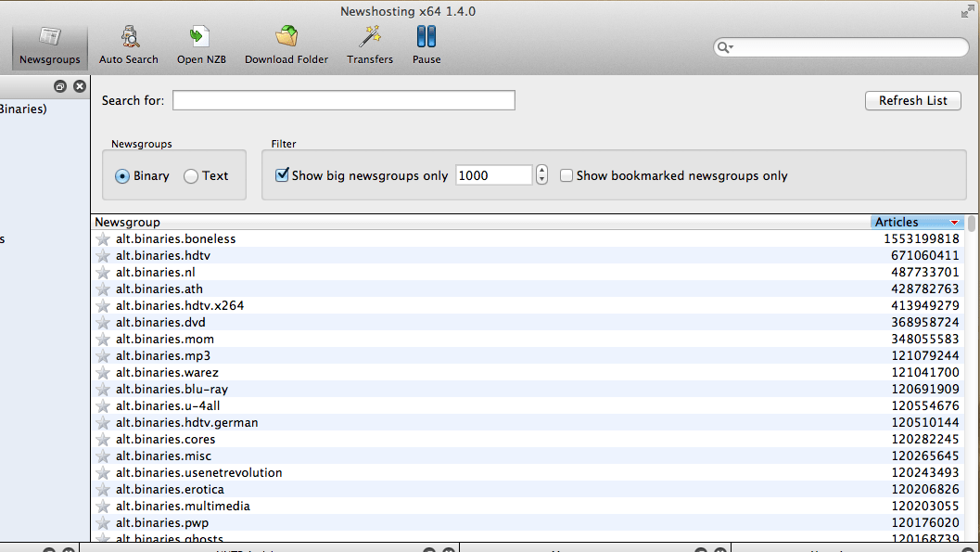Select the alt.binaries.blu-ray newsgroup name
The width and height of the screenshot is (980, 552).
click(172, 390)
